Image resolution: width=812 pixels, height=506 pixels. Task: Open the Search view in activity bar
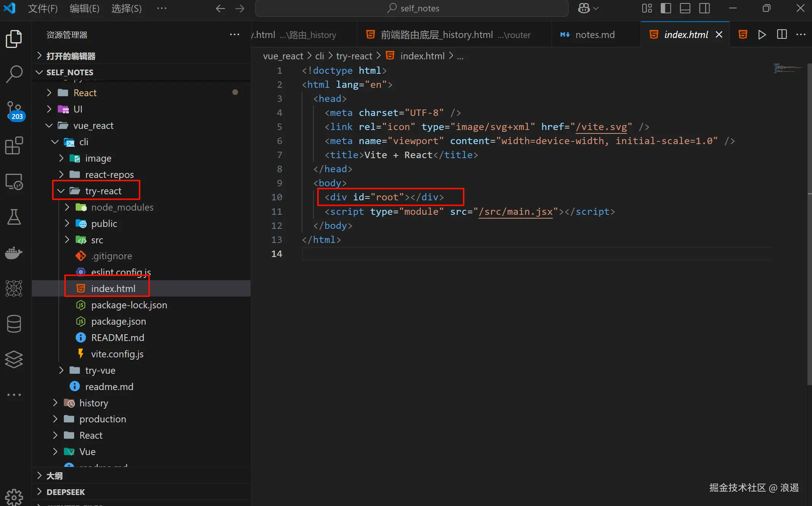14,74
